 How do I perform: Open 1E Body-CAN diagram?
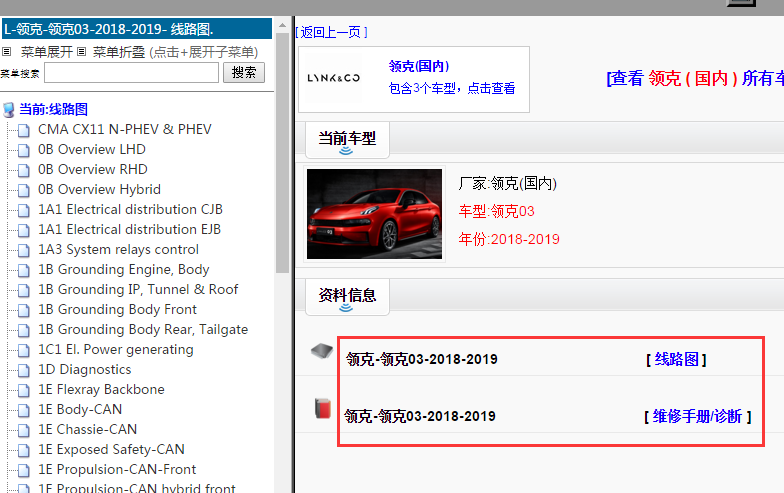pos(80,410)
